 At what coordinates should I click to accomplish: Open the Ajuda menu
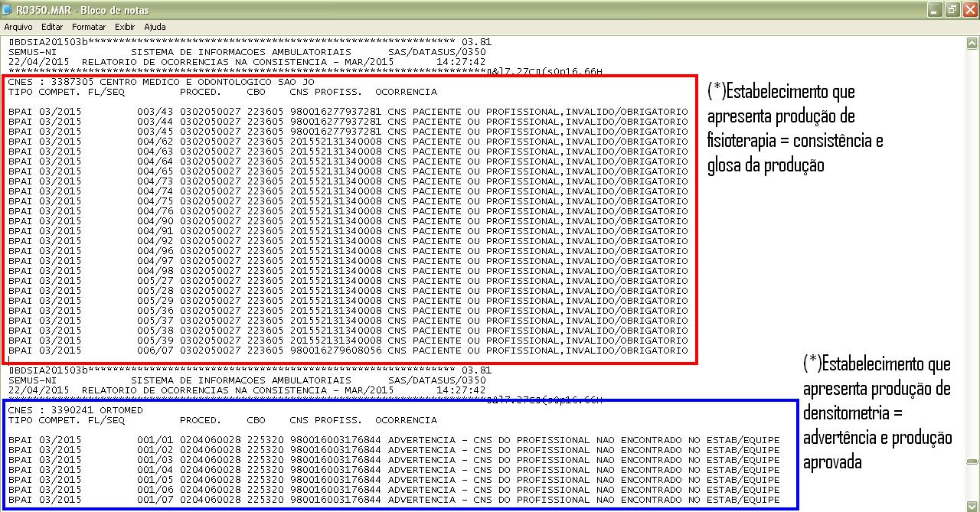pos(155,27)
